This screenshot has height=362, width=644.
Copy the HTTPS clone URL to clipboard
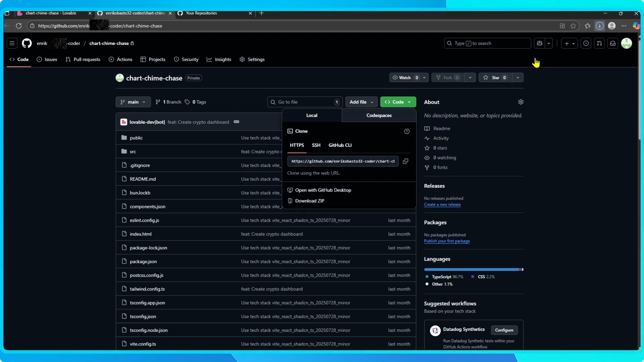tap(405, 161)
